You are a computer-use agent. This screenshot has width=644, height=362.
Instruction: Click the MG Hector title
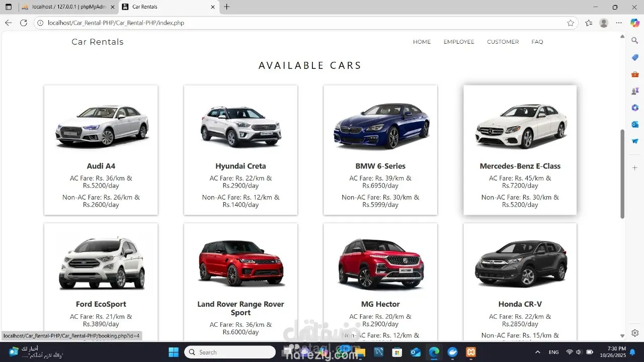pos(380,304)
